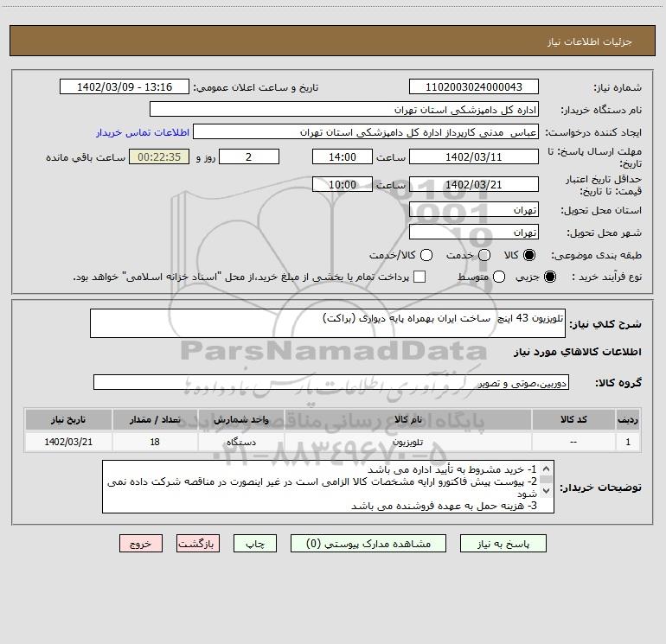Click the چاپ print button
Screen dimensions: 666x644
tap(255, 544)
